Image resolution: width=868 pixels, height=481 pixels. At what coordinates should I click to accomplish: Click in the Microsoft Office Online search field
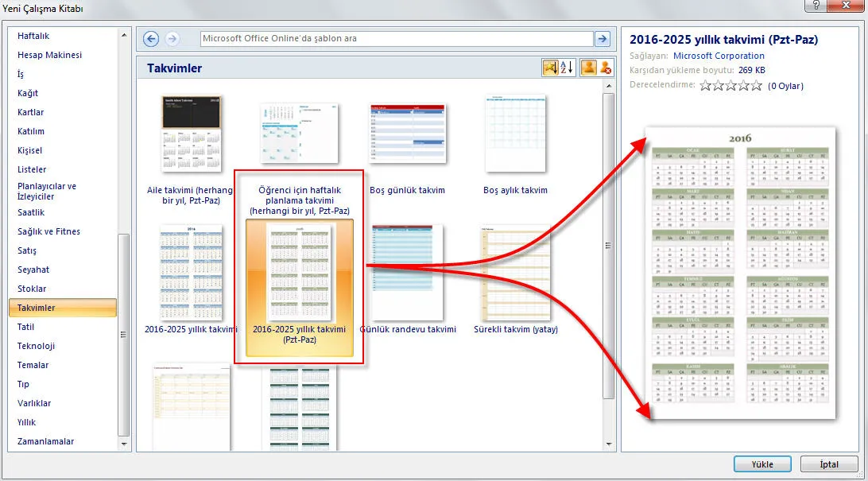(x=396, y=39)
